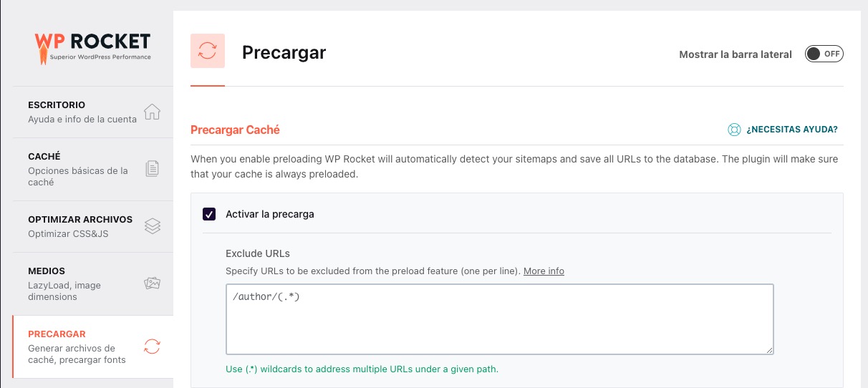Click the Precargar refresh icon in sidebar

152,346
